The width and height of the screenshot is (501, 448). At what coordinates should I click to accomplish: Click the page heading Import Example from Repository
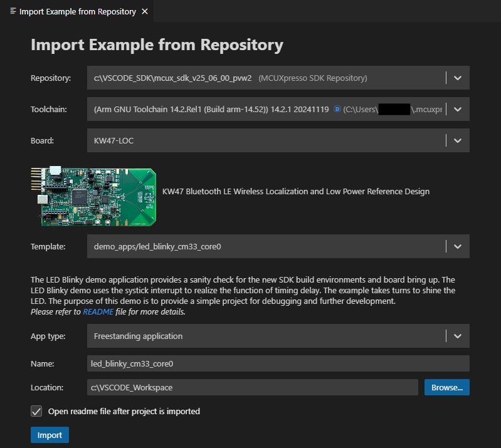157,44
